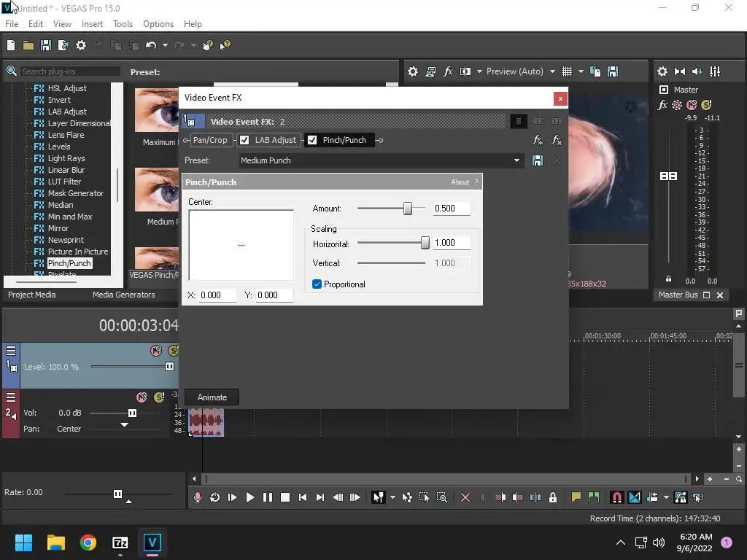The height and width of the screenshot is (560, 747).
Task: Open edit tool dropdown arrow
Action: pyautogui.click(x=392, y=497)
